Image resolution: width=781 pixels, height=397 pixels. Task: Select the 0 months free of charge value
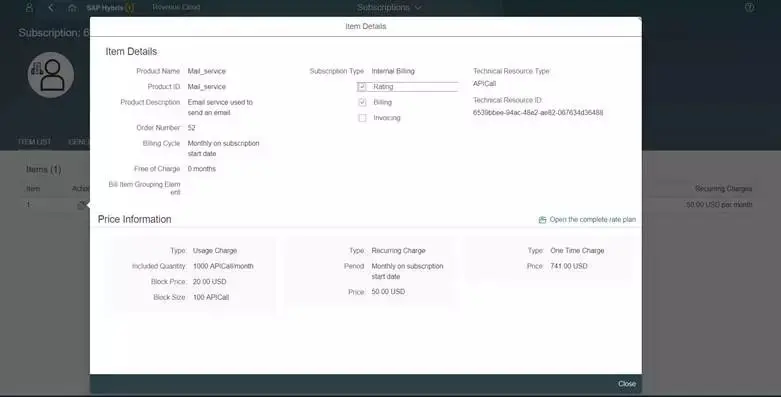click(202, 169)
